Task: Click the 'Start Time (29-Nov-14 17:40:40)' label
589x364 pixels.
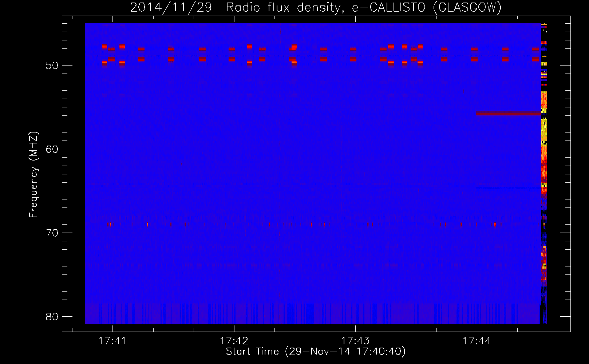Action: pyautogui.click(x=316, y=352)
